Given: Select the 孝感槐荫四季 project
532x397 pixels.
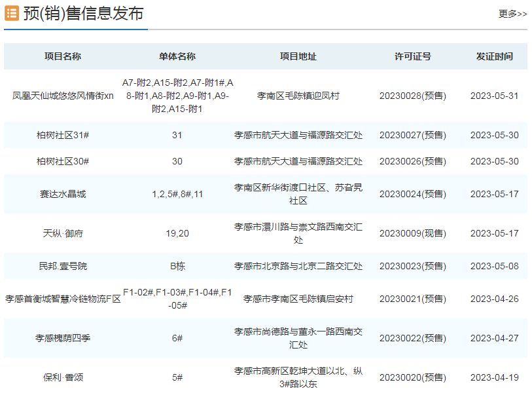Looking at the screenshot, I should [x=63, y=338].
